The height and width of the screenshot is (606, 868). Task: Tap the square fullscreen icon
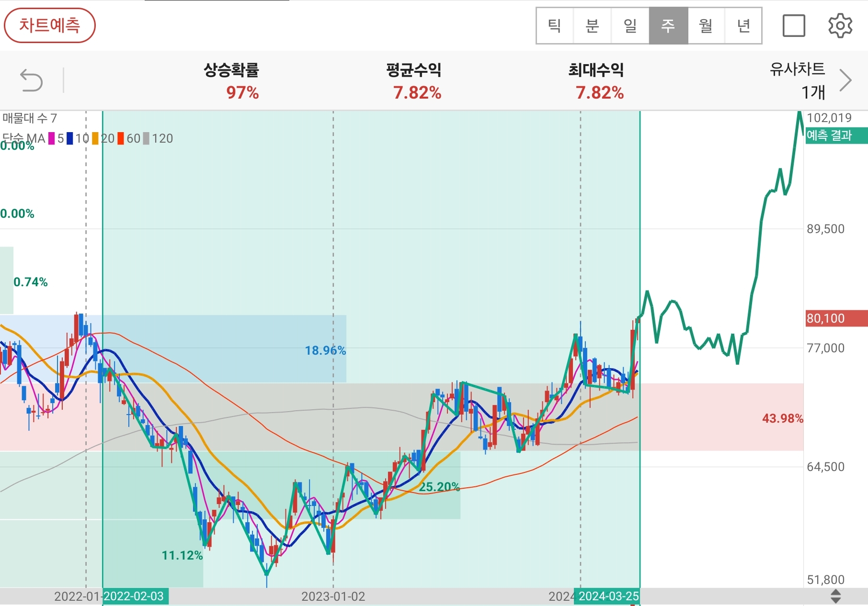794,25
